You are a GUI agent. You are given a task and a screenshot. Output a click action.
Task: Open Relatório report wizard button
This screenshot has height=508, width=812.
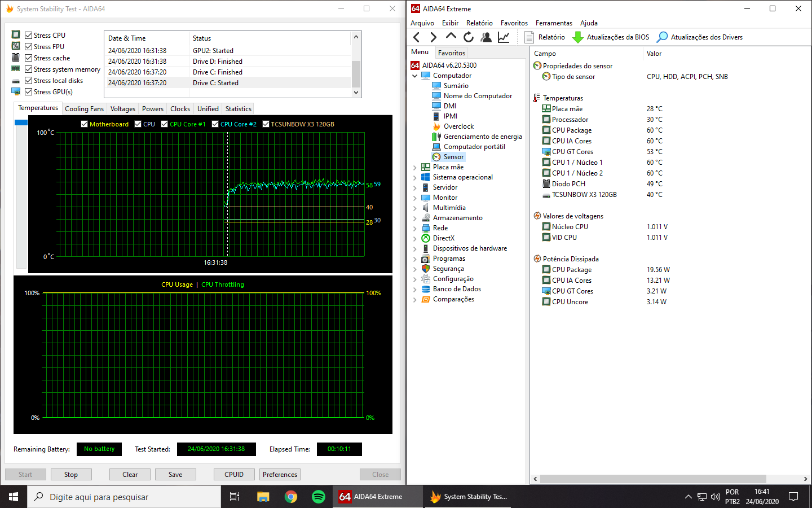pos(545,37)
